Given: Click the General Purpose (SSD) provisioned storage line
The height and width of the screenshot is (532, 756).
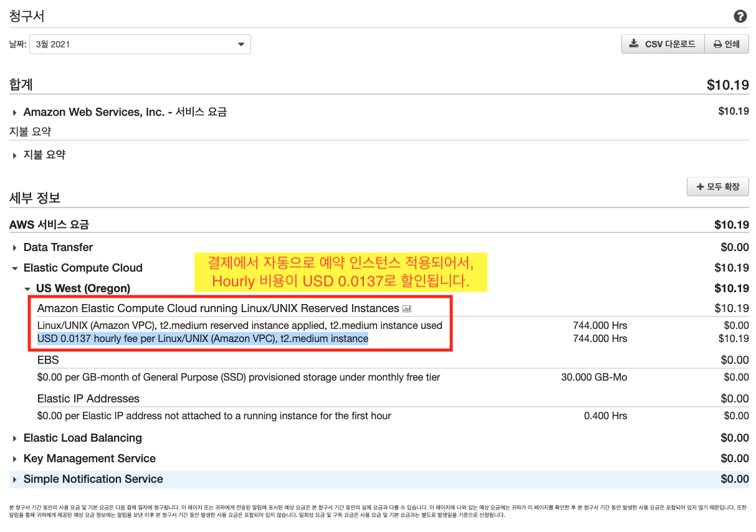Looking at the screenshot, I should 239,377.
